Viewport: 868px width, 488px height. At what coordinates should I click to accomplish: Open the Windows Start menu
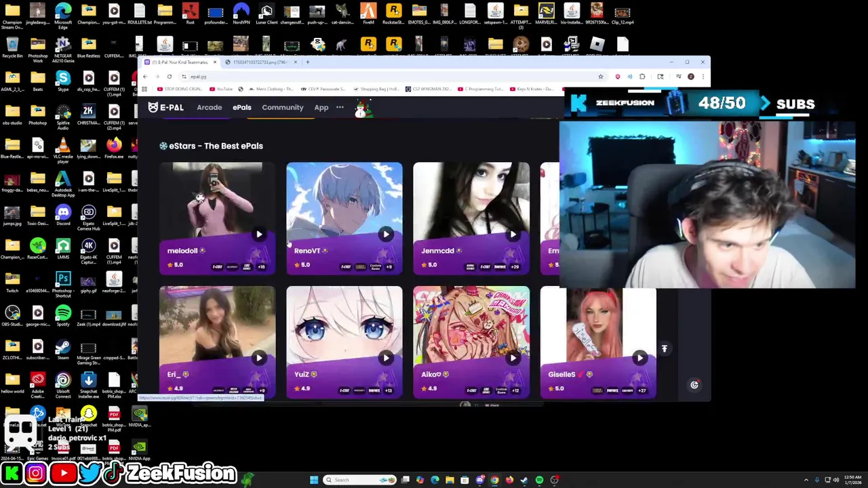(x=314, y=480)
